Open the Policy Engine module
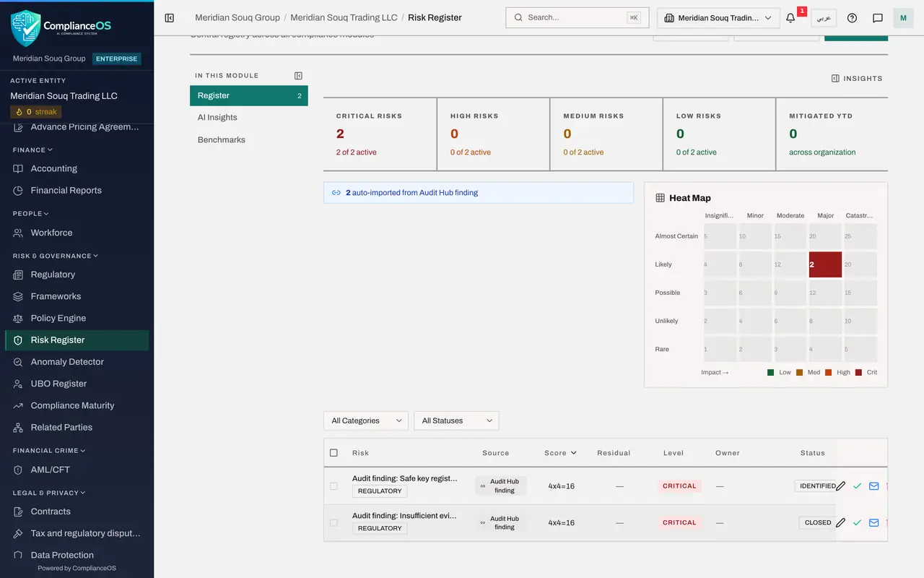The image size is (924, 578). [77, 318]
